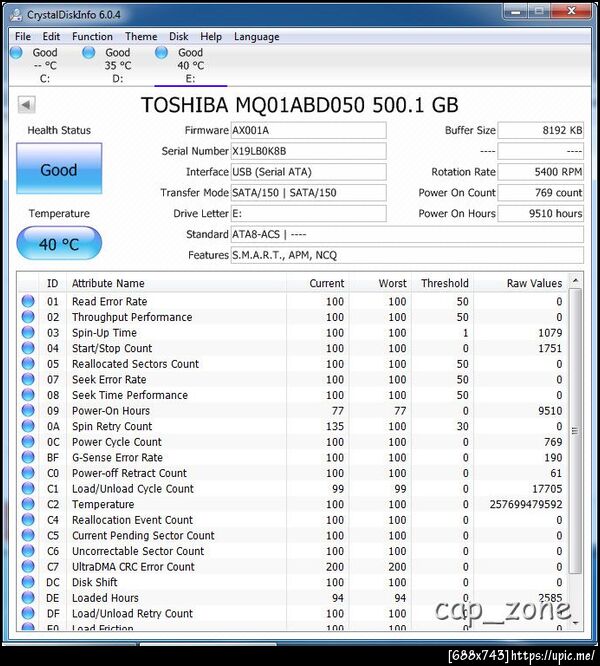Click the status icon for Reallocation Event Count
600x666 pixels.
tap(28, 520)
